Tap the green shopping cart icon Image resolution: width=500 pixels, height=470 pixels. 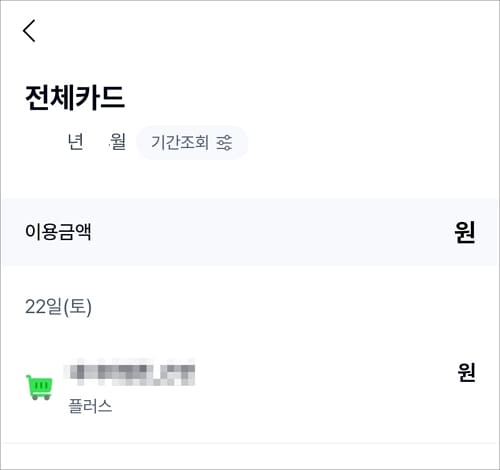coord(39,387)
